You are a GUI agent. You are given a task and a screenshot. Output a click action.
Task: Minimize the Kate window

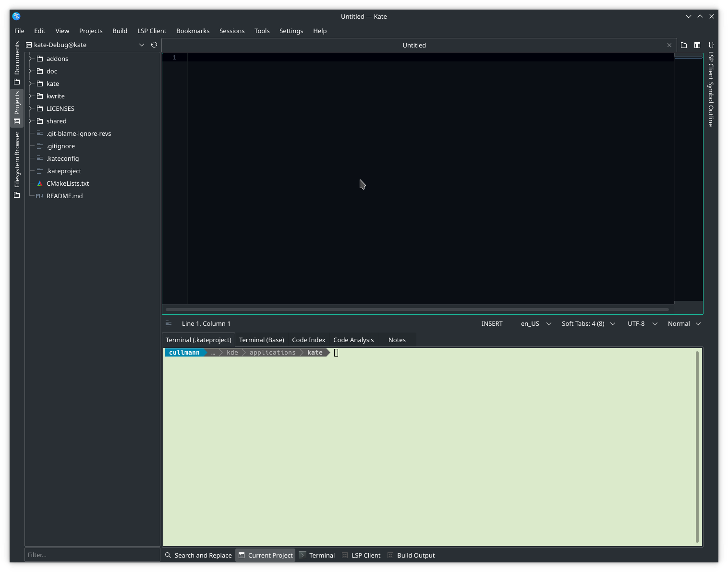(x=689, y=16)
